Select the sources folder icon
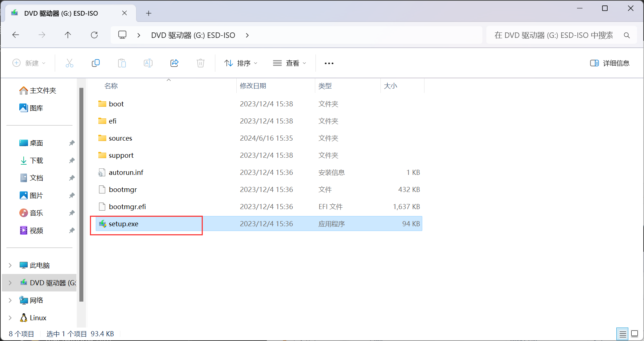This screenshot has height=341, width=644. 102,138
